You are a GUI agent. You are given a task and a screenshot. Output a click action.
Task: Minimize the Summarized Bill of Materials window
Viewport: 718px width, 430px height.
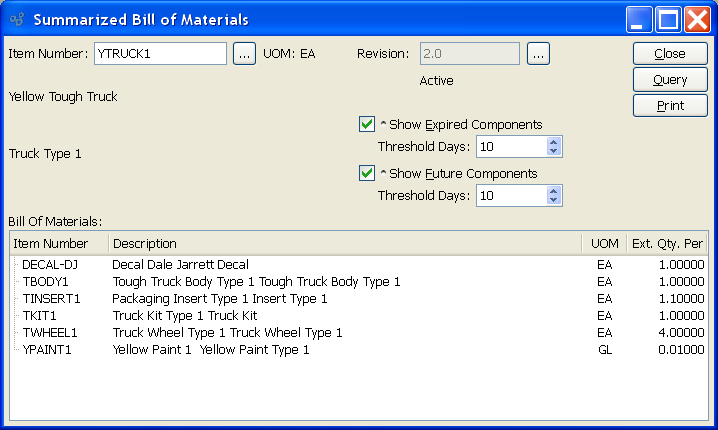640,19
